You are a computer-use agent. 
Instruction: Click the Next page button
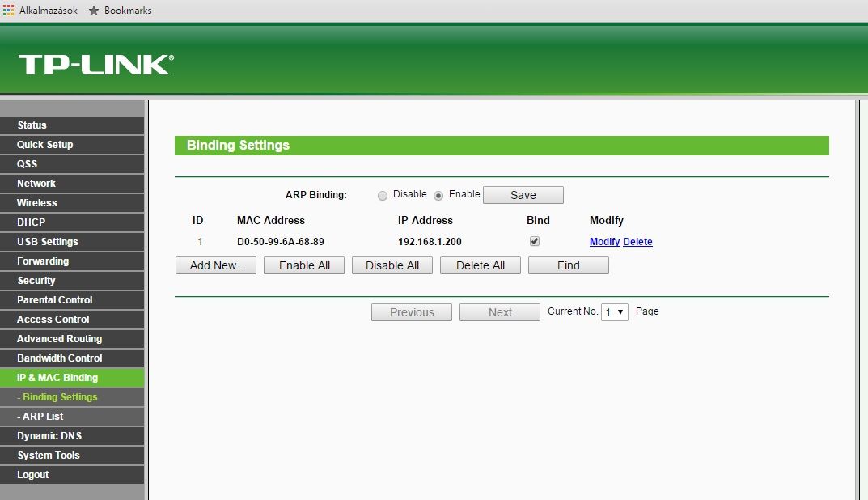[500, 312]
